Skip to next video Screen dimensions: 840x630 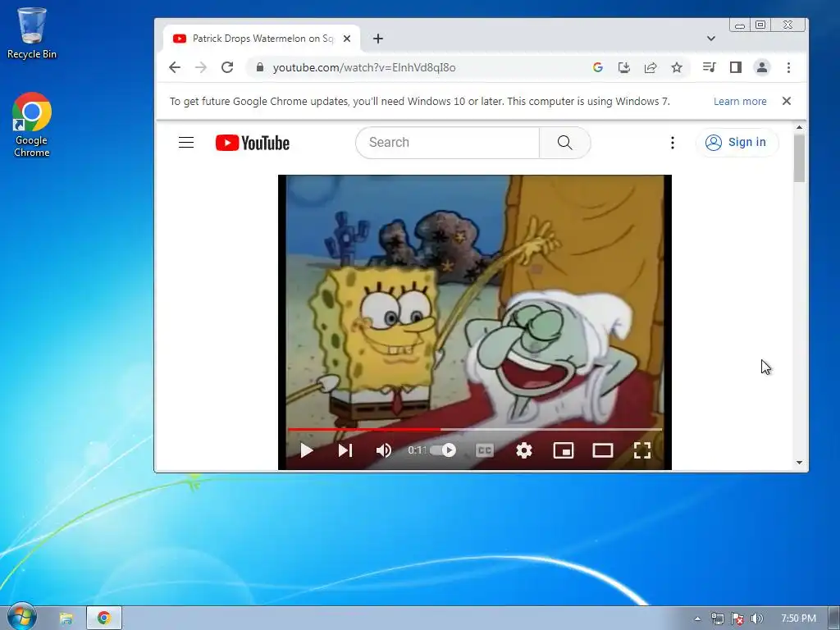click(x=345, y=450)
